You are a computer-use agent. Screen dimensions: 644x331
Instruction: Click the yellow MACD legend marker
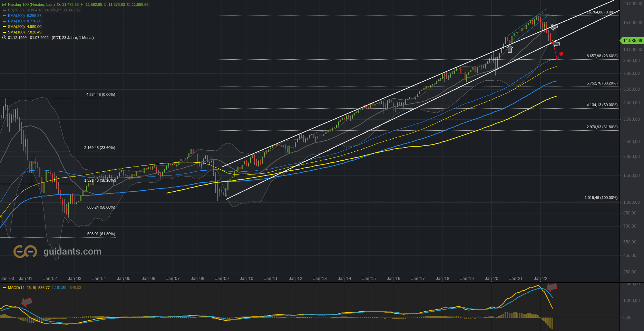pos(4,288)
